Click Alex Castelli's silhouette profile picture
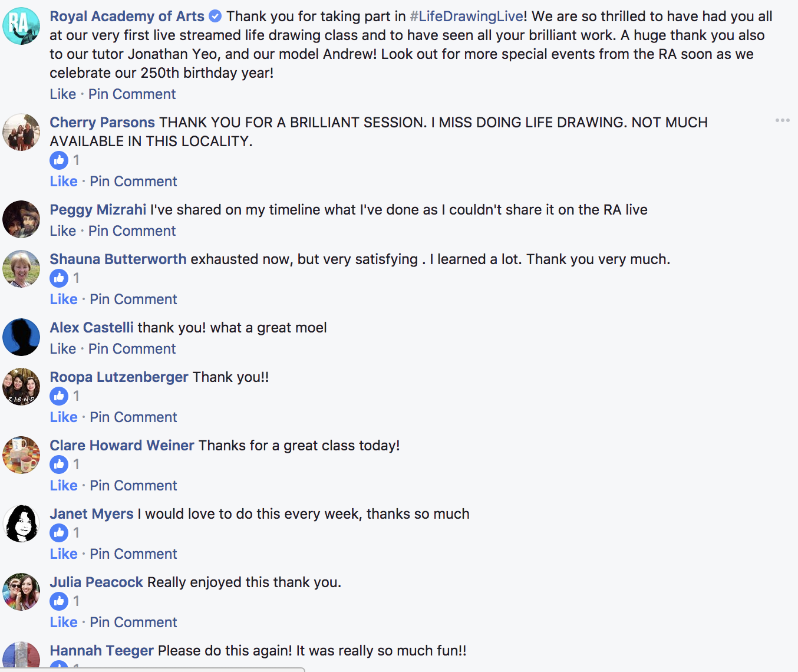 [x=21, y=337]
